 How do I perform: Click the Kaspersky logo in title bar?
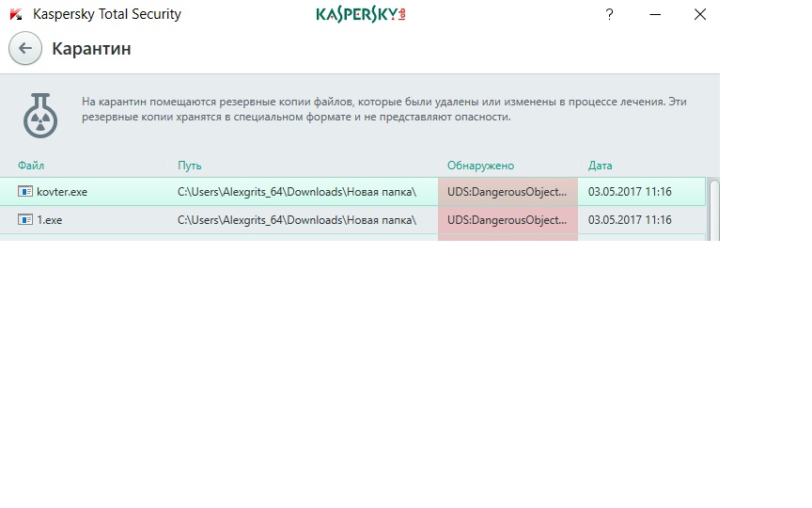click(361, 14)
